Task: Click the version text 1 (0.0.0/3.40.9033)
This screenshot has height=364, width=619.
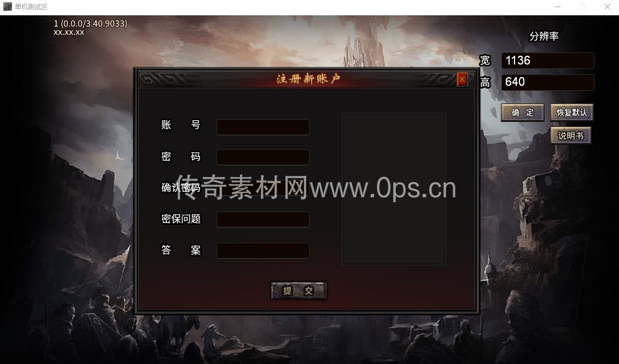Action: [x=90, y=24]
